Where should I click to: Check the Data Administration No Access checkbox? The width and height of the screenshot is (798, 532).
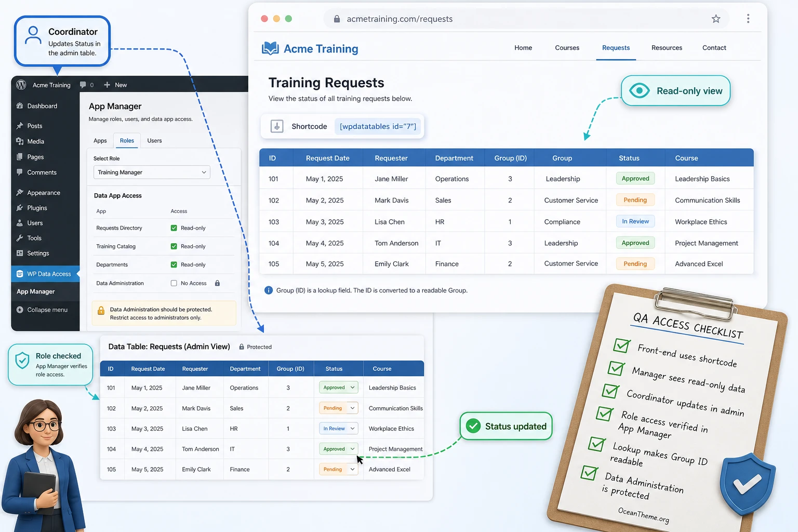[174, 283]
